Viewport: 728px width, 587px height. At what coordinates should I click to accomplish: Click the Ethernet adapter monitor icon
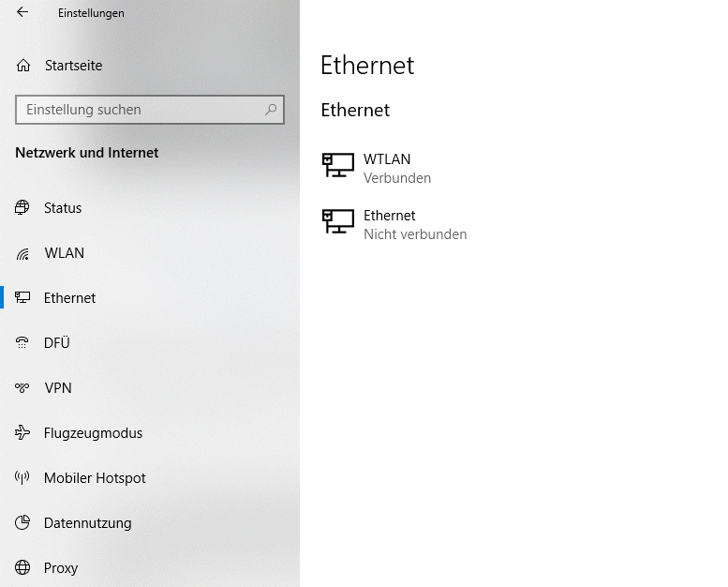(337, 222)
